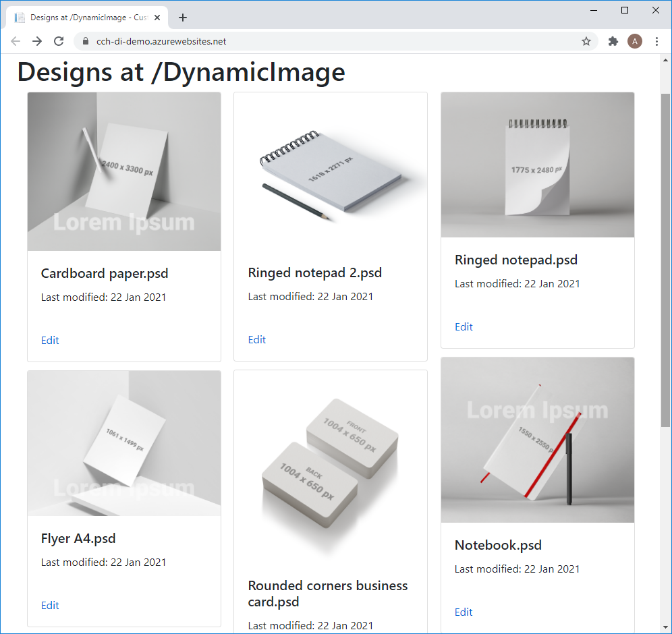Click the Cardboard paper.psd preview thumbnail

pos(124,171)
